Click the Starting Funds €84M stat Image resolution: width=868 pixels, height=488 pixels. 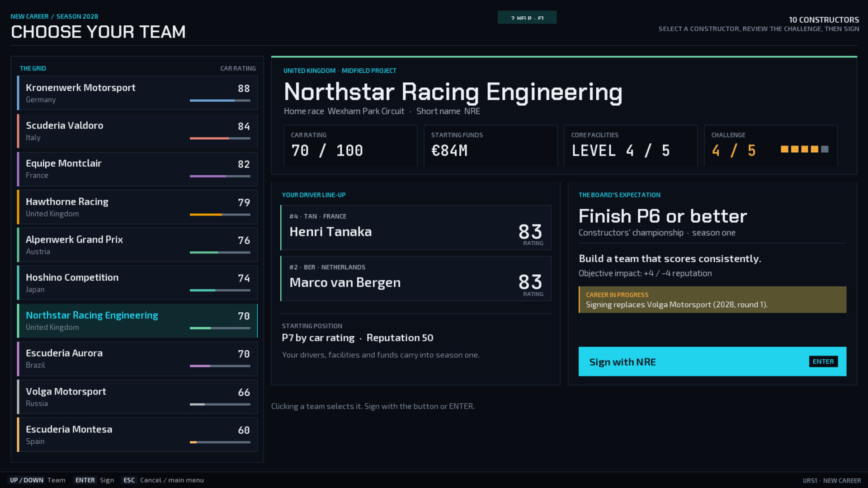pyautogui.click(x=491, y=145)
